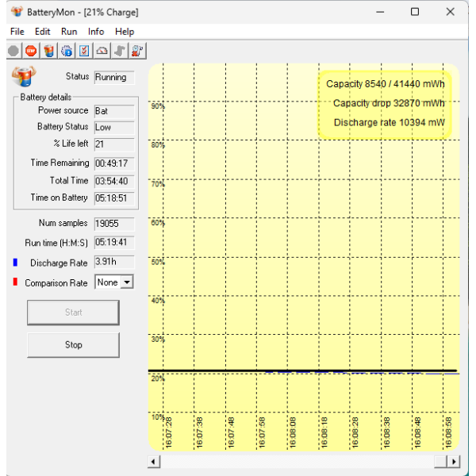476x476 pixels.
Task: Close the BatteryMon window
Action: coord(450,12)
